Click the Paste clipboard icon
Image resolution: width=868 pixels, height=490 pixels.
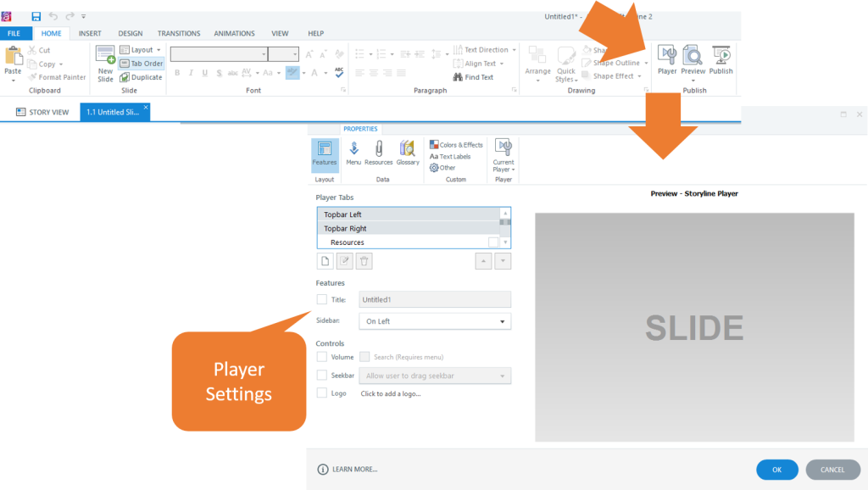coord(13,57)
